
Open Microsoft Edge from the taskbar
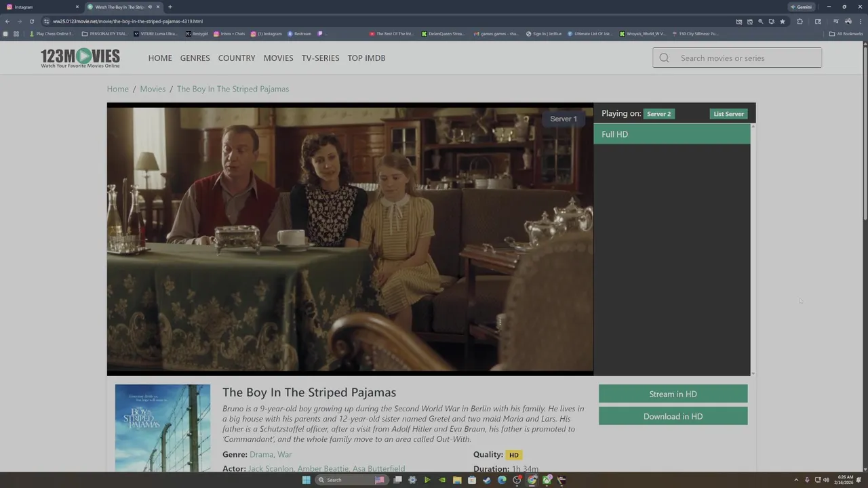pyautogui.click(x=502, y=480)
